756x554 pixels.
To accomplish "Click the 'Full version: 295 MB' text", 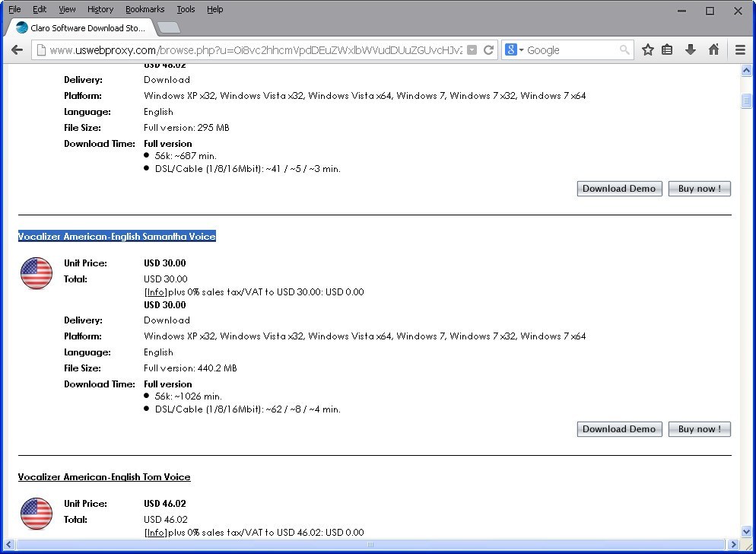I will [x=186, y=128].
